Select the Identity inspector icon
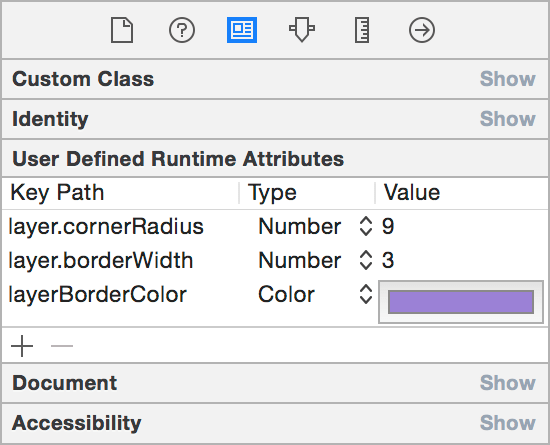The width and height of the screenshot is (550, 445). pyautogui.click(x=242, y=30)
